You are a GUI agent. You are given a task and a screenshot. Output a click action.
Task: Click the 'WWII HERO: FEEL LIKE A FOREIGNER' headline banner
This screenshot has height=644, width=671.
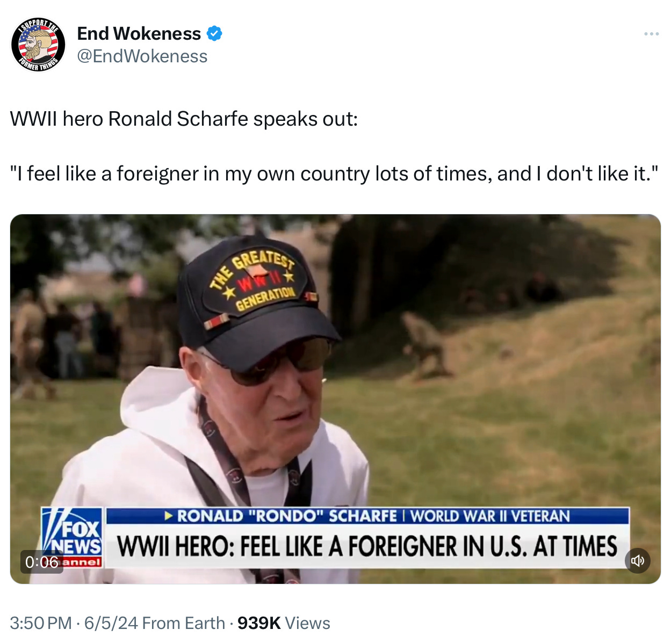pyautogui.click(x=367, y=546)
